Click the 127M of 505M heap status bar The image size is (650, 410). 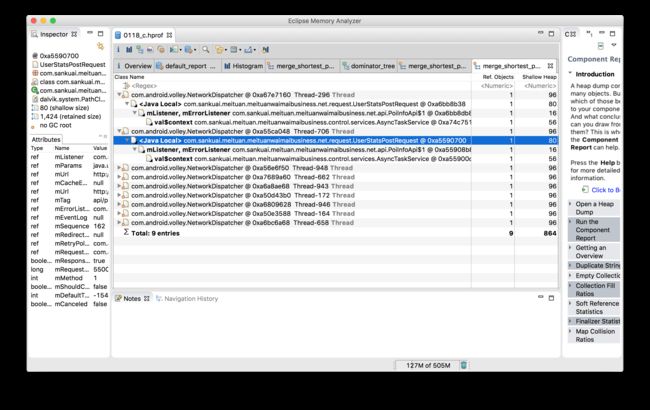point(427,365)
